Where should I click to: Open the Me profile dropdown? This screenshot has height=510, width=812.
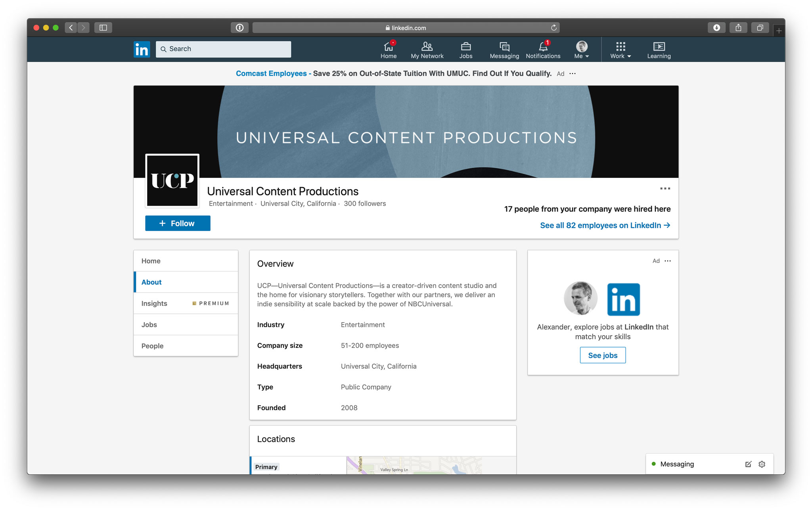coord(581,50)
